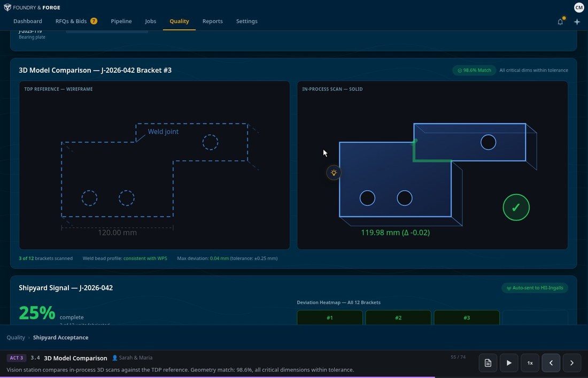The width and height of the screenshot is (588, 378).
Task: Go to the previous demo step
Action: (551, 362)
